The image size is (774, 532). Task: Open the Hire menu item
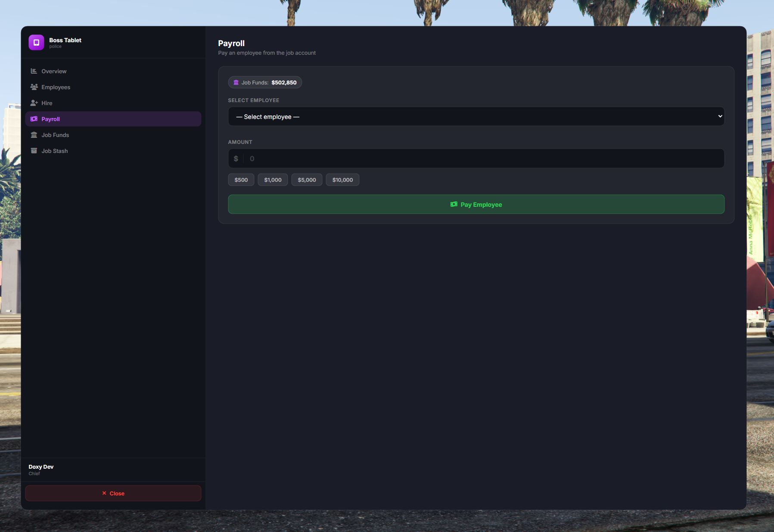pos(113,103)
